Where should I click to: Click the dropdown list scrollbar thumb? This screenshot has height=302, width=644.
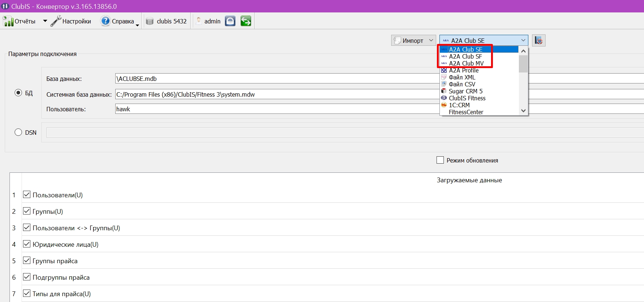tap(523, 64)
